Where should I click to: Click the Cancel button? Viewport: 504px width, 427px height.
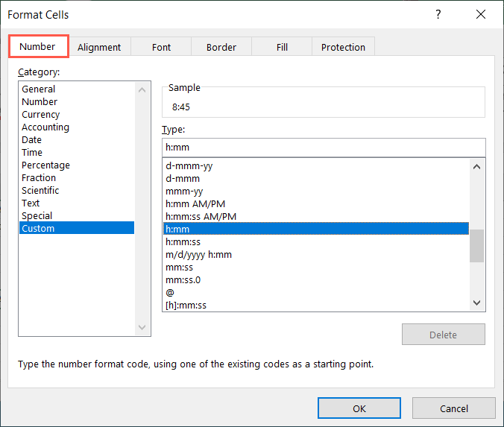[453, 408]
